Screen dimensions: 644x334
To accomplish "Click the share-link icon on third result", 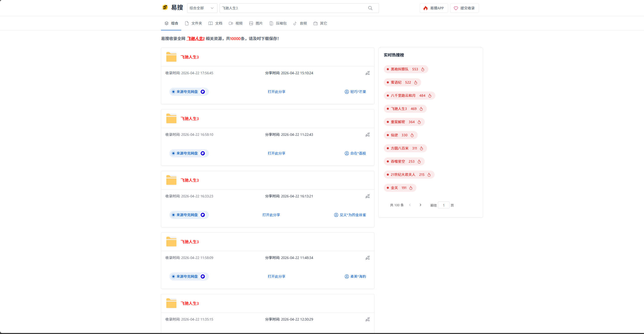I will click(368, 196).
